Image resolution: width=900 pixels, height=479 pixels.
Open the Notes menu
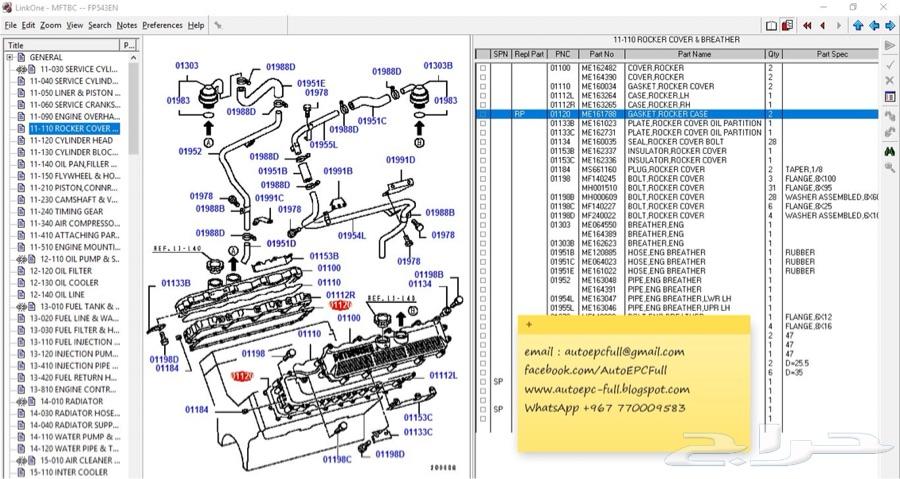point(127,25)
